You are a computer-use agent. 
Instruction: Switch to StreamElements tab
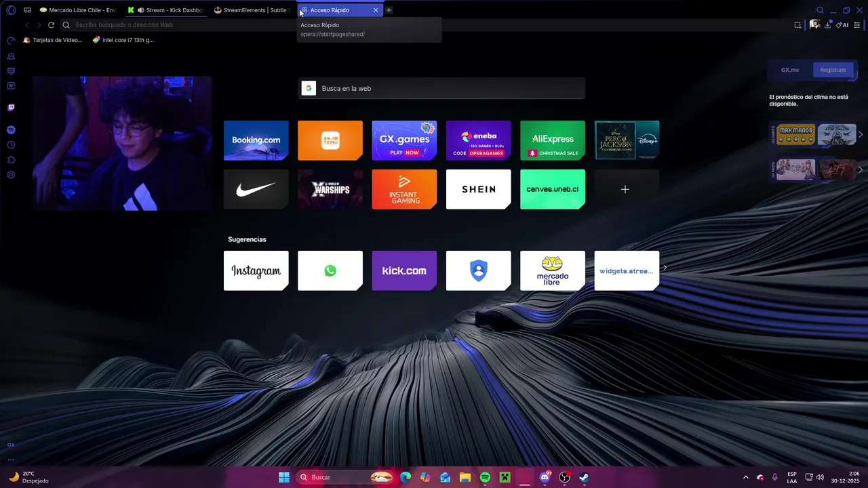[252, 10]
